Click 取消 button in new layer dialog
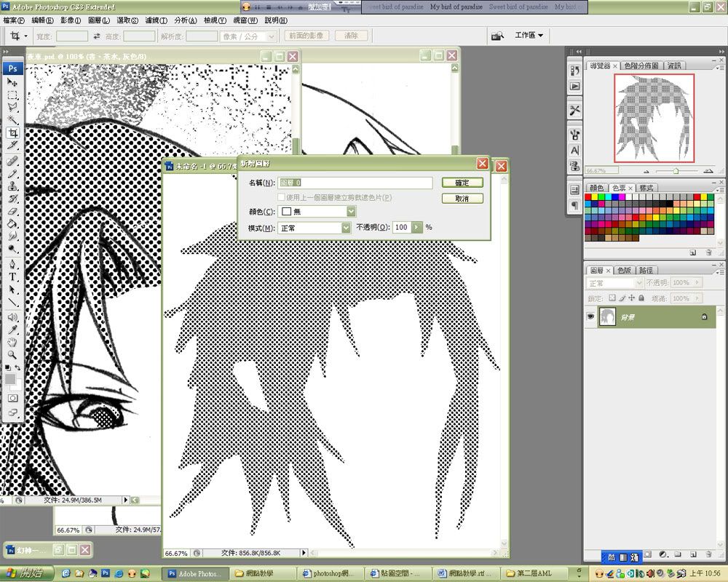 (462, 199)
